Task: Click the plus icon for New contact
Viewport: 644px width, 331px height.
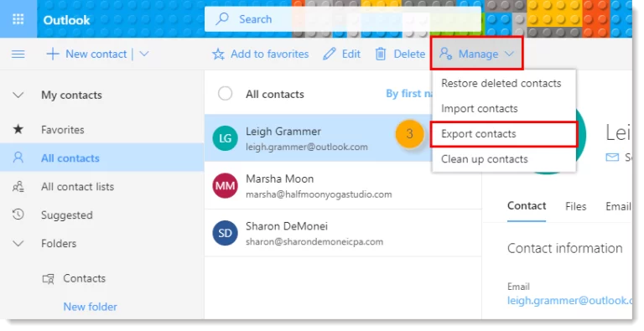Action: [53, 54]
